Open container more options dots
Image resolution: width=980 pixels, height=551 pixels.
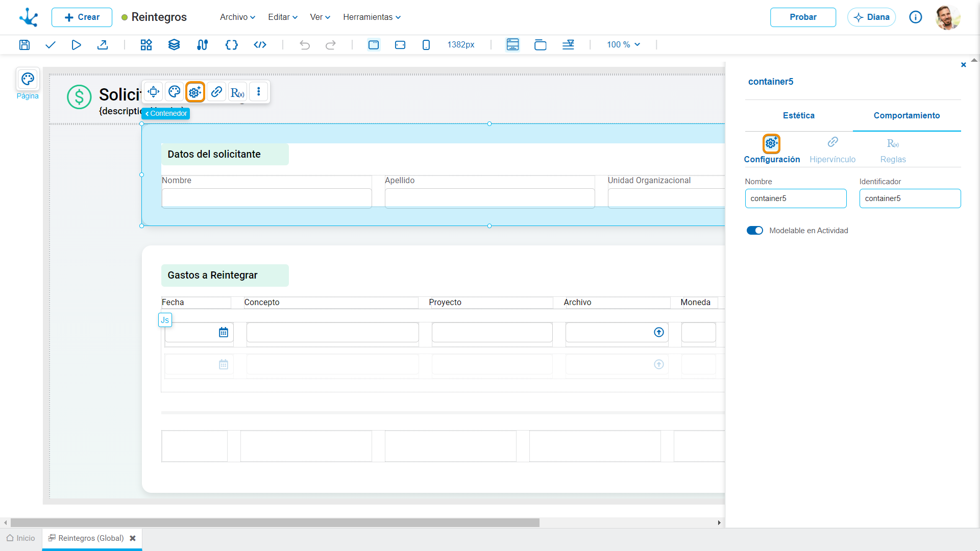coord(259,92)
